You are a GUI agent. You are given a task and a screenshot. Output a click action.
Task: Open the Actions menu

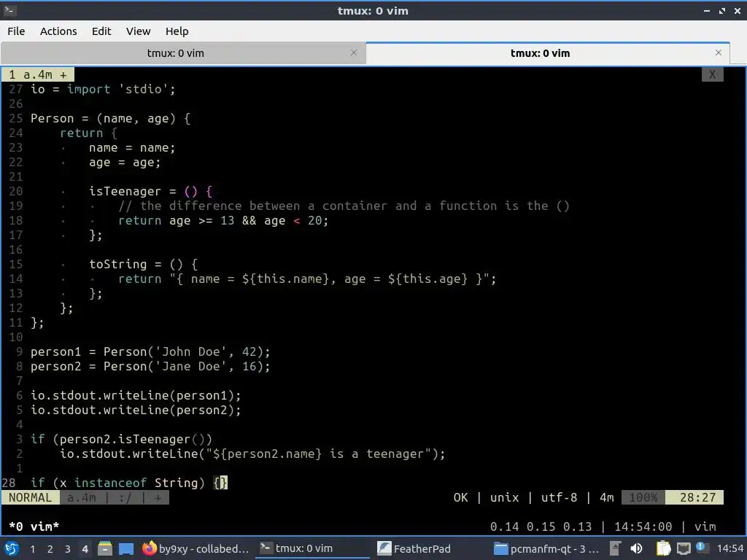point(58,31)
